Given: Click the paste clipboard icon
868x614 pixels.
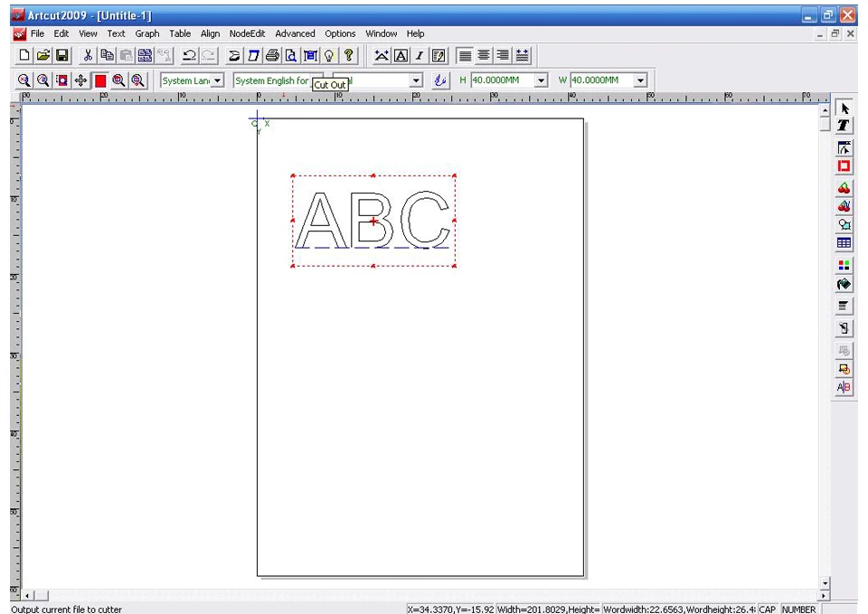Looking at the screenshot, I should point(127,55).
